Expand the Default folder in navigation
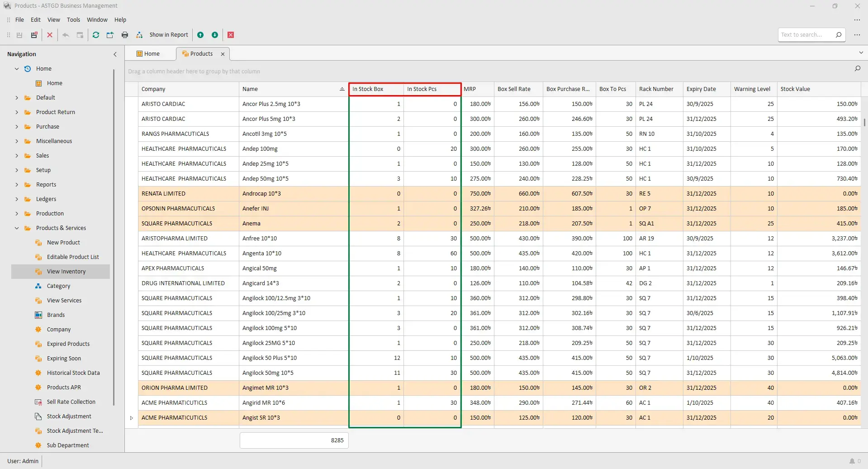 tap(17, 98)
